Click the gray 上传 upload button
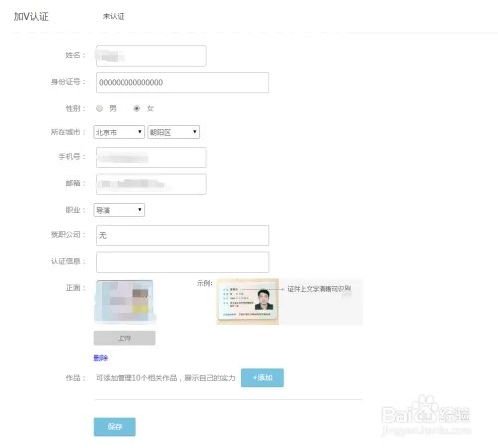Screen dimensions: 498x448 click(124, 338)
